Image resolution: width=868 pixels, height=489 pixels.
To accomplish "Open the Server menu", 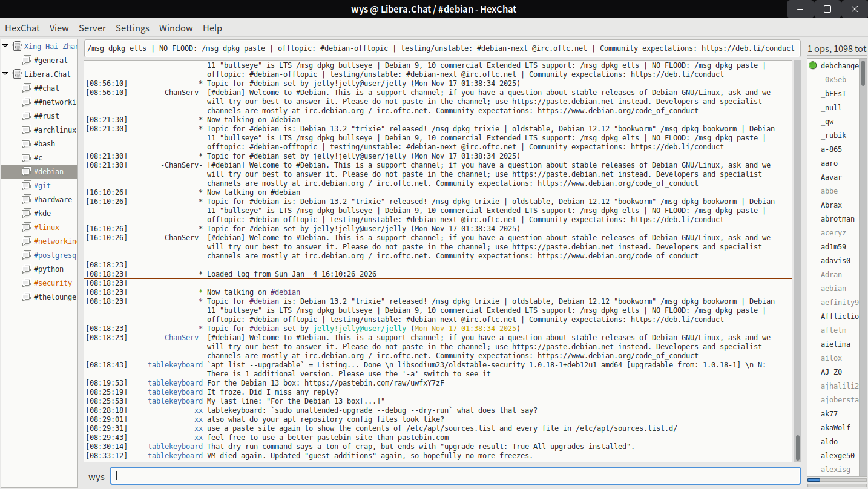I will 92,28.
